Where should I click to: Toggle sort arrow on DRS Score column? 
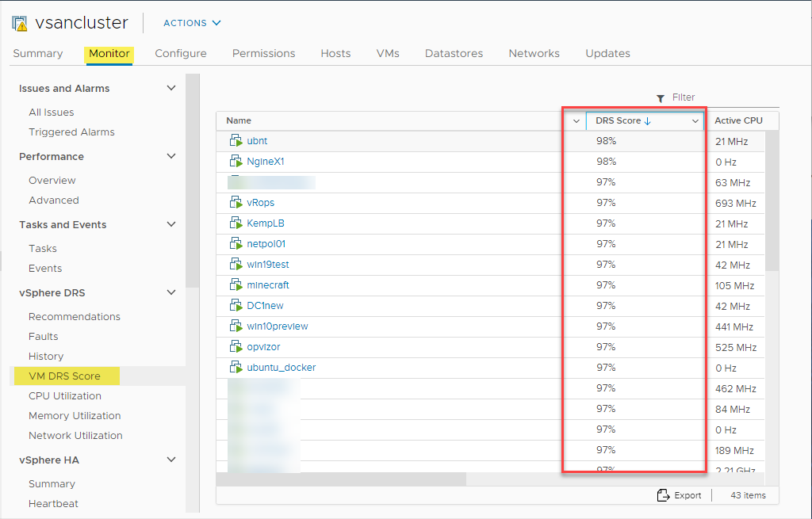pos(647,121)
